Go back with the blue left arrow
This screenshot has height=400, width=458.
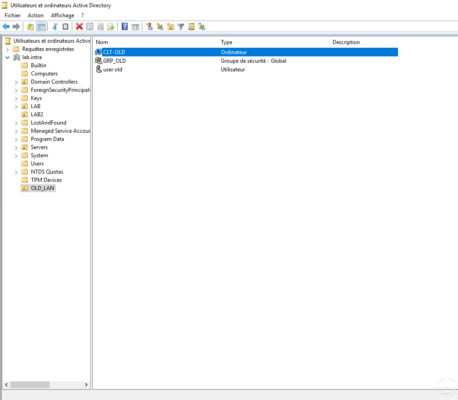click(6, 26)
